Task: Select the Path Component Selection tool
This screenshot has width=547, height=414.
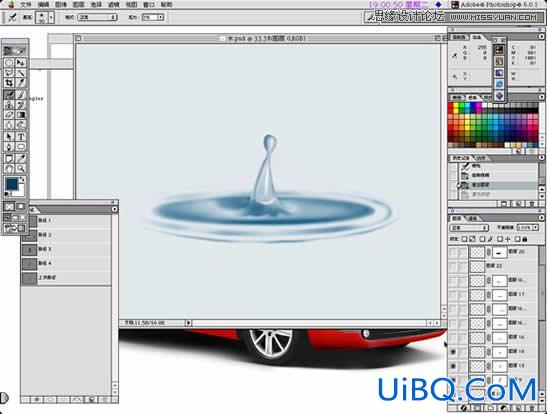Action: point(9,136)
